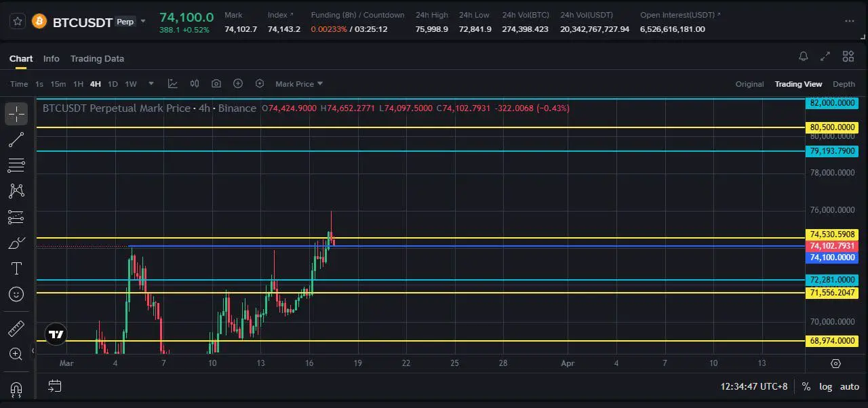The height and width of the screenshot is (408, 868).
Task: Open the chart layout grid icon
Action: coord(848,57)
